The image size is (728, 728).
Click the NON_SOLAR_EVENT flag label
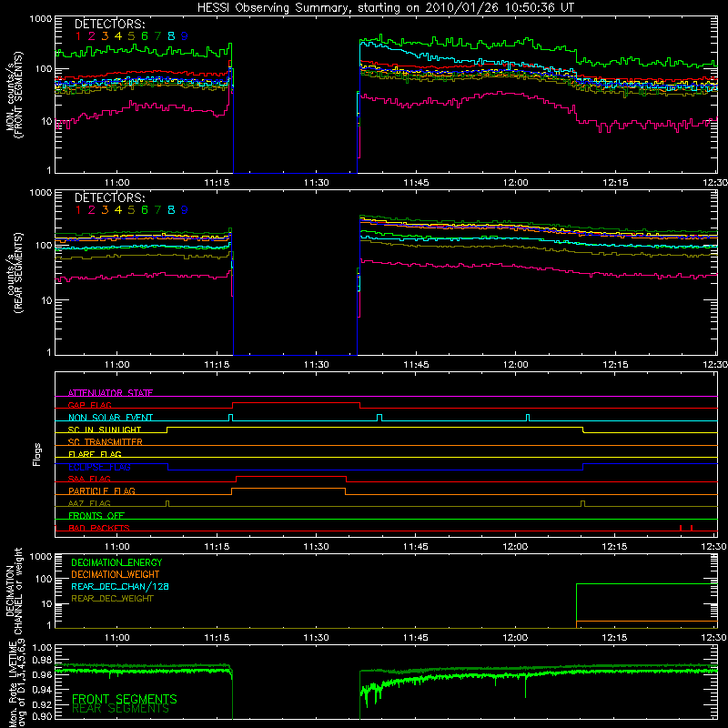110,418
